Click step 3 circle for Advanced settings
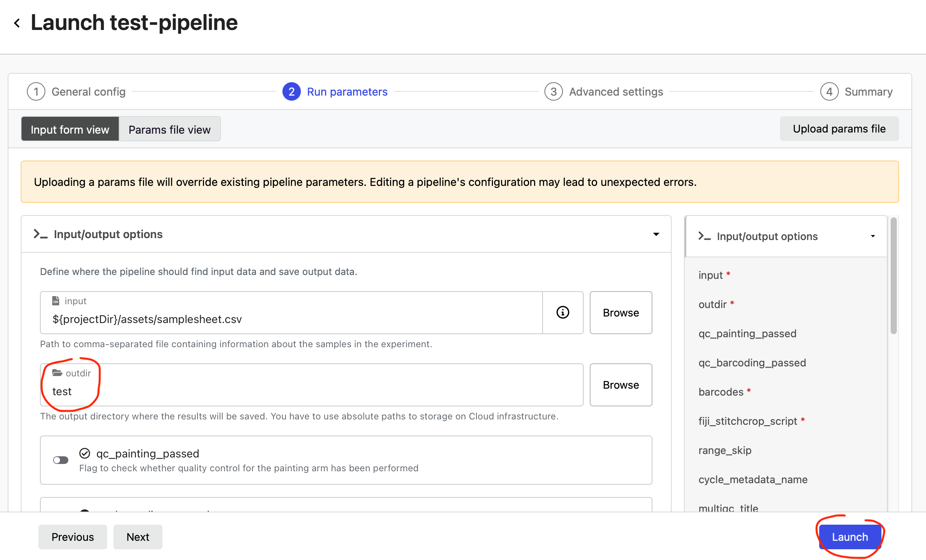This screenshot has height=560, width=926. tap(553, 91)
